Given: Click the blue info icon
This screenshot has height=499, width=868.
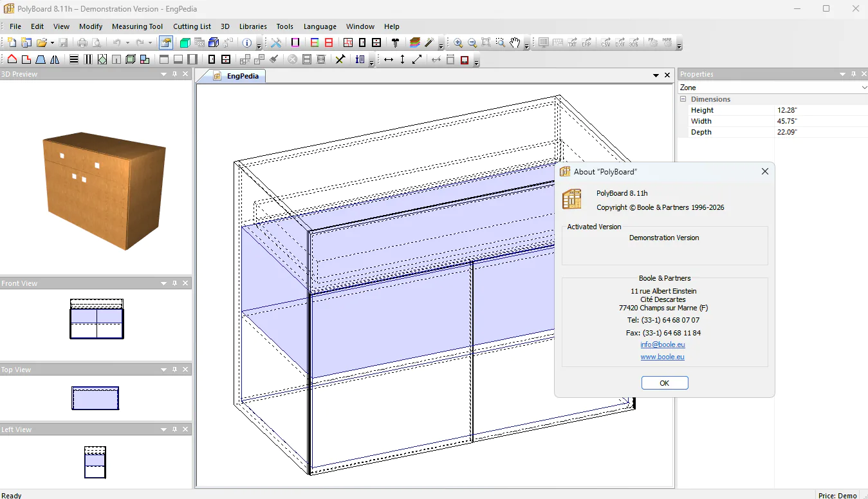Looking at the screenshot, I should tap(247, 43).
